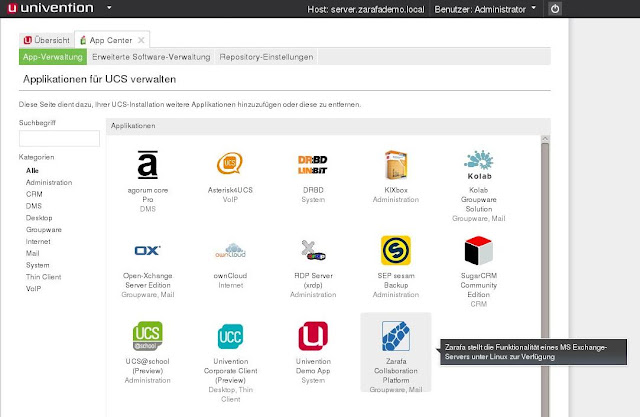Open Open-Xchange Server Edition app
Image resolution: width=640 pixels, height=417 pixels.
pyautogui.click(x=148, y=267)
